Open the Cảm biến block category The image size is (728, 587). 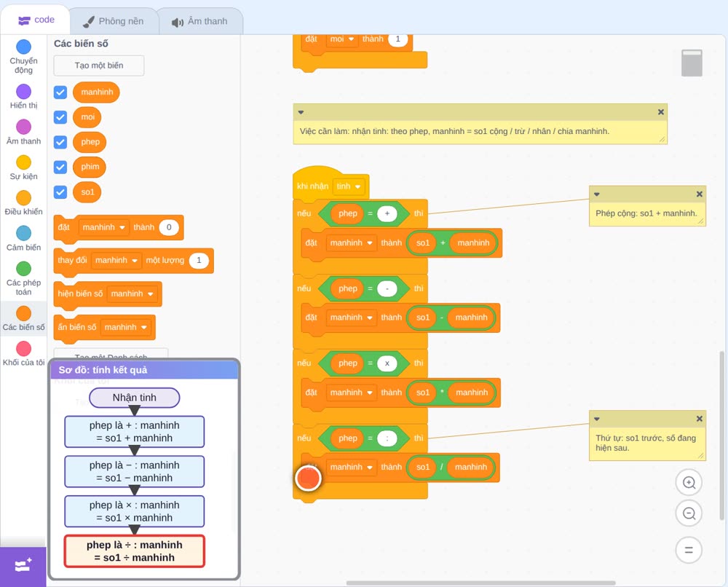click(23, 239)
